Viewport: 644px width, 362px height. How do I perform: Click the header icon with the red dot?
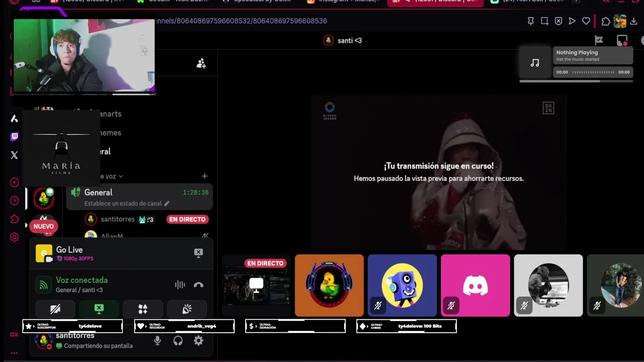coord(622,40)
